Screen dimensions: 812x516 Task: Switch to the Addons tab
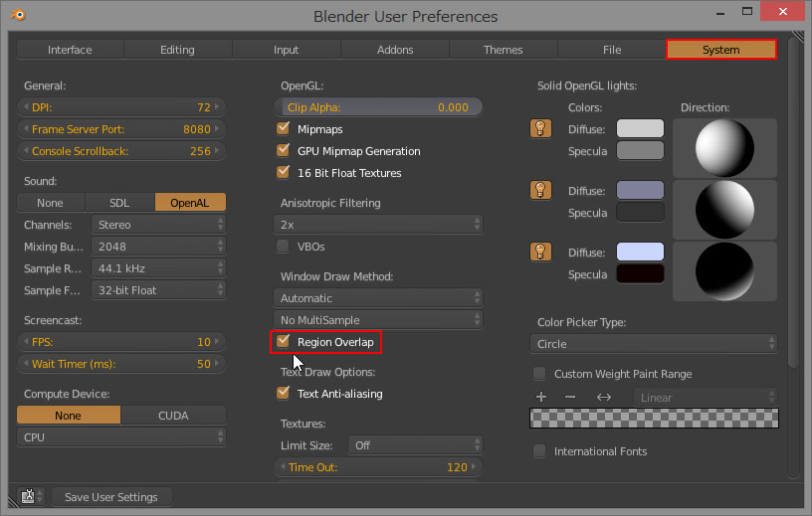coord(395,50)
